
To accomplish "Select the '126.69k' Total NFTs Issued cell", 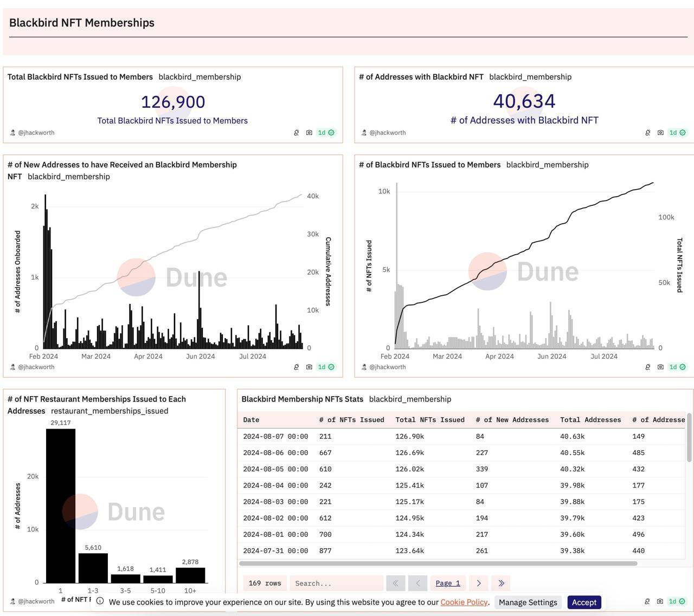I will click(410, 452).
